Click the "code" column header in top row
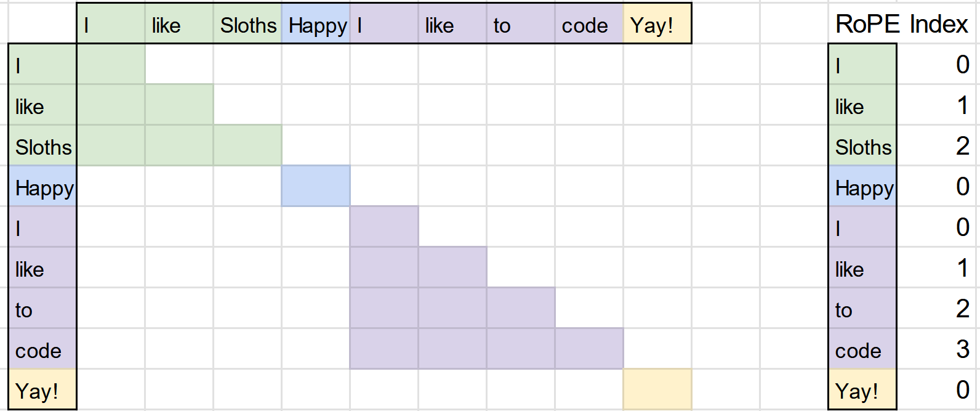 [x=588, y=25]
